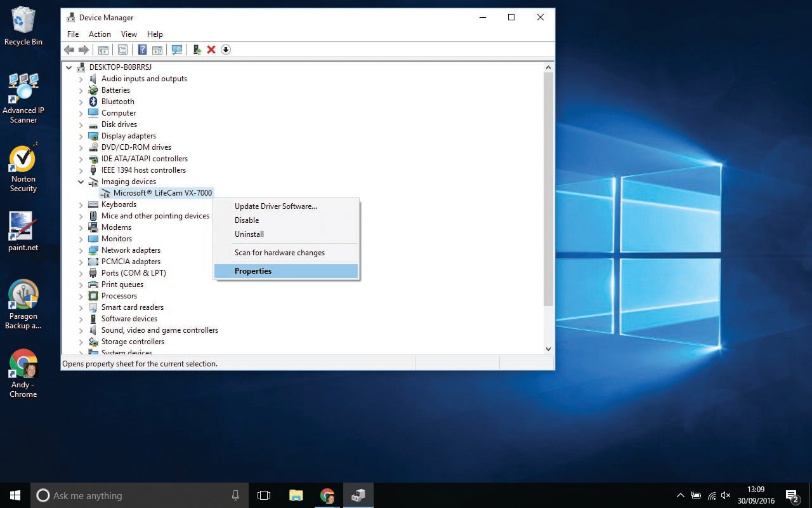The width and height of the screenshot is (812, 508).
Task: Open the Paragon Backup desktop shortcut
Action: point(23,305)
